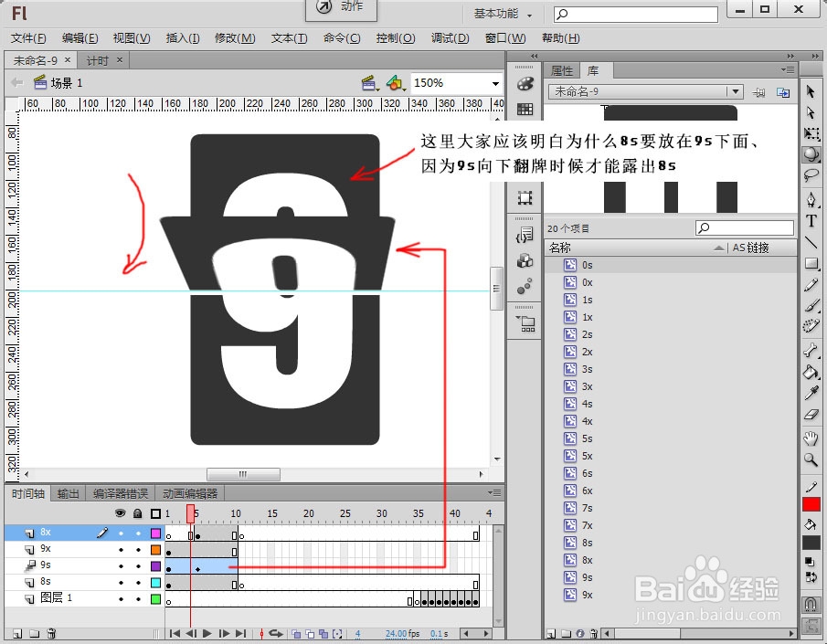
Task: Click the Play button in timeline
Action: [207, 633]
